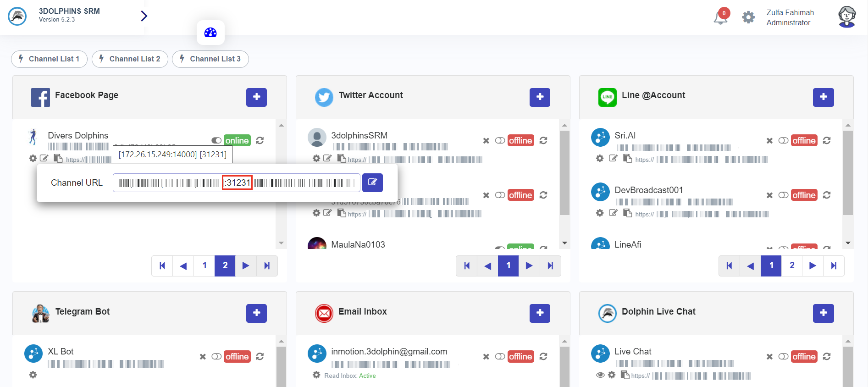Screen dimensions: 868x387
Task: Refresh the Divers Dolphins channel
Action: tap(260, 140)
